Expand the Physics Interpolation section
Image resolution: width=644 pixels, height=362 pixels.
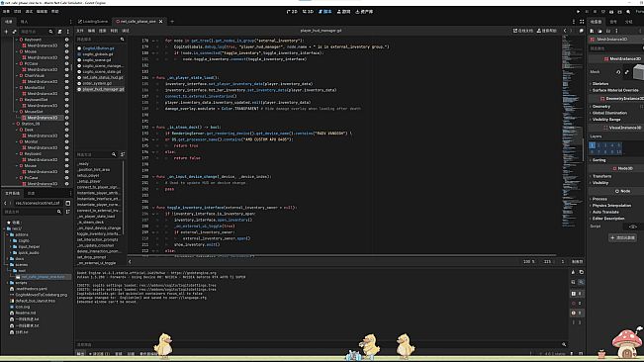point(610,205)
